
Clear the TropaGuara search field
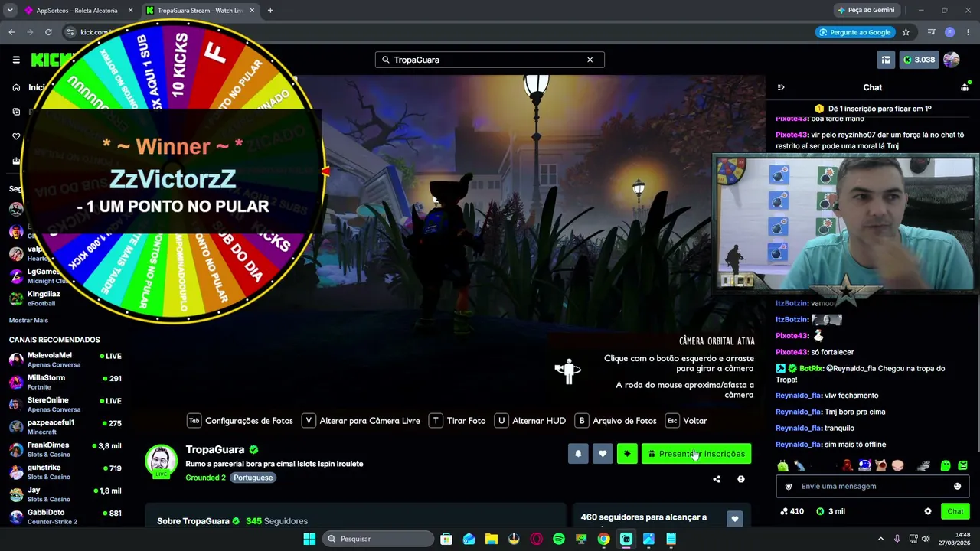click(x=590, y=60)
